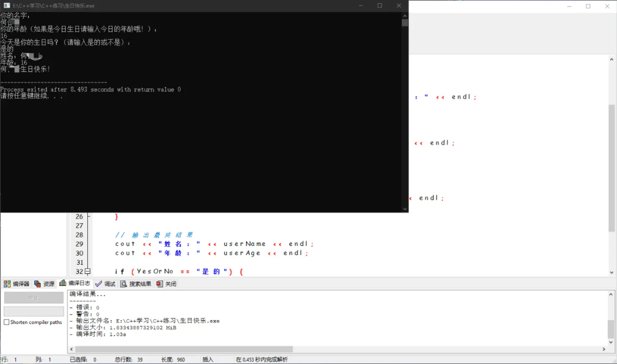The height and width of the screenshot is (364, 617).
Task: Click the compile log horizontal scrollbar thumb
Action: click(184, 349)
